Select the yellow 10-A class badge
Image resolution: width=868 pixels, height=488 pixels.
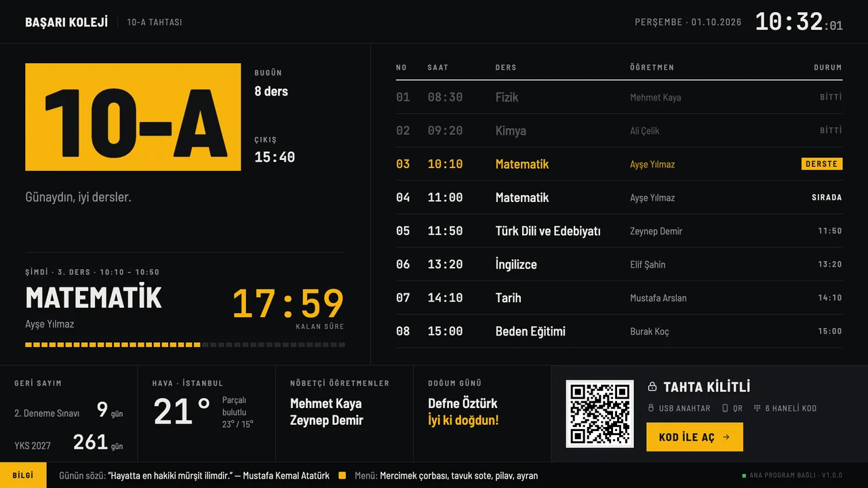coord(133,117)
